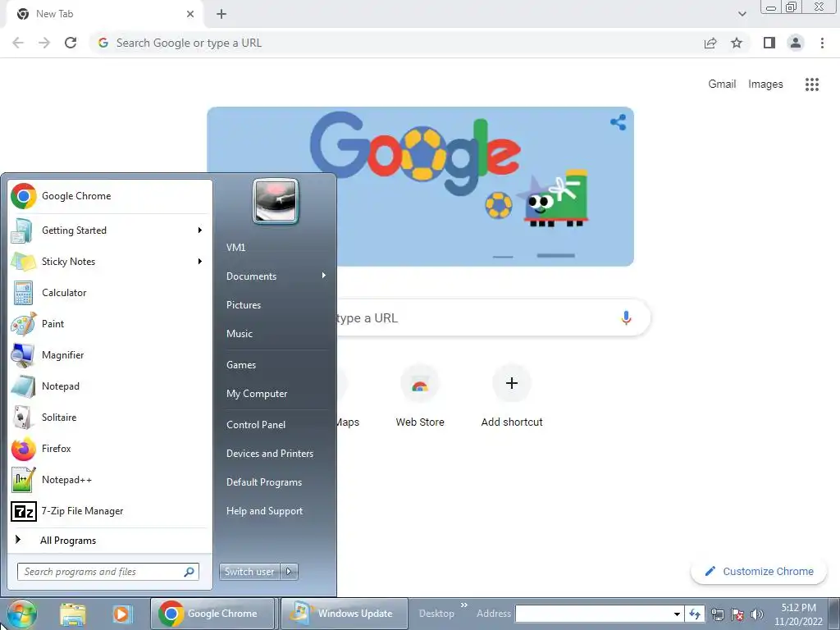
Task: Open Action Center flag tray icon
Action: point(737,614)
